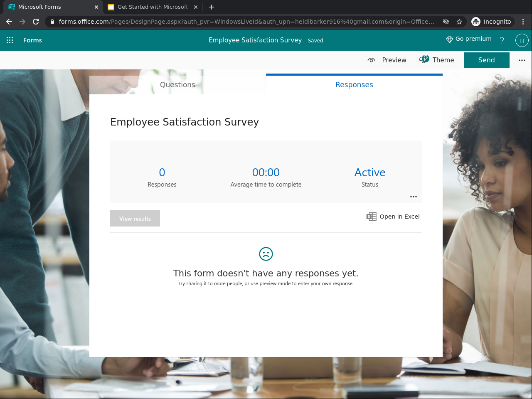The width and height of the screenshot is (532, 399).
Task: Open more form settings ellipsis menu
Action: pos(522,60)
